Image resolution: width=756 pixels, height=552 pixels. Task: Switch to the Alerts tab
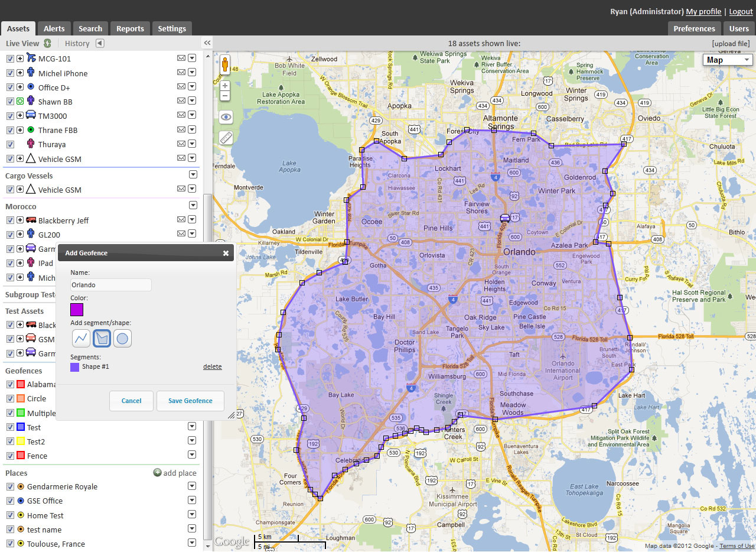click(x=54, y=28)
